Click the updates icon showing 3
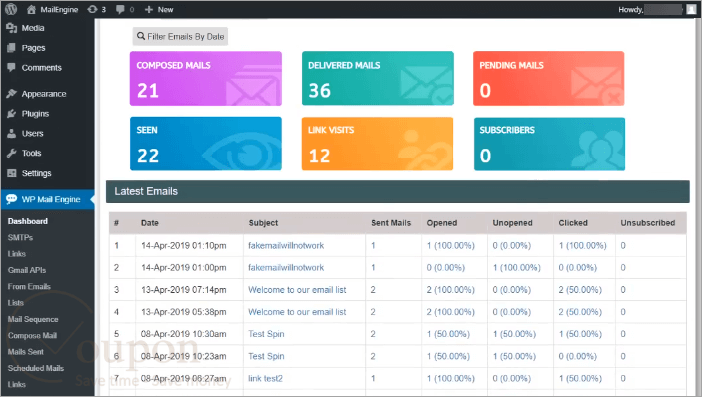Viewport: 702px width, 397px height. tap(92, 9)
